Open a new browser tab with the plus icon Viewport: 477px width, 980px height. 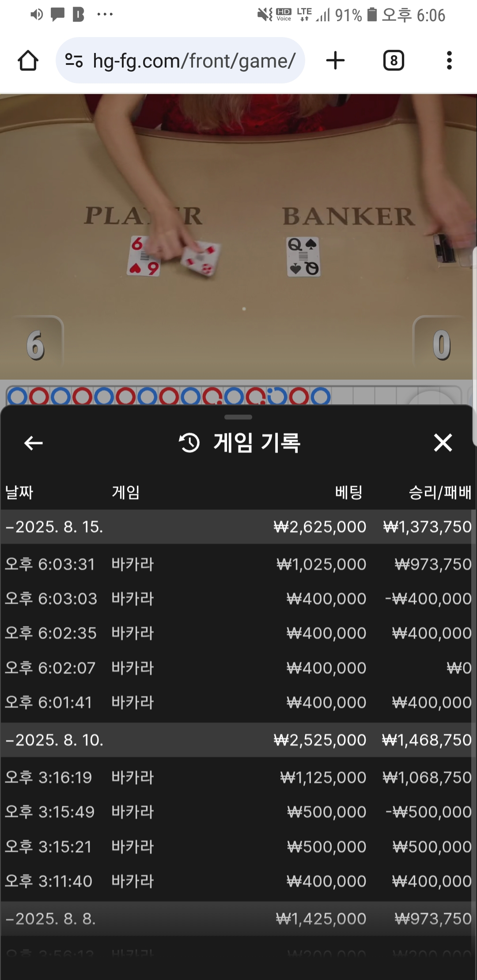(335, 60)
